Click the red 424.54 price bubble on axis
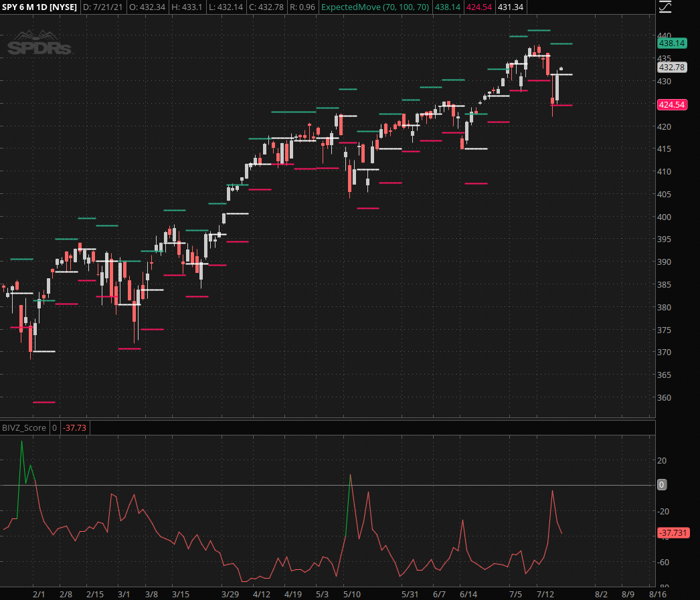The height and width of the screenshot is (600, 700). [672, 105]
